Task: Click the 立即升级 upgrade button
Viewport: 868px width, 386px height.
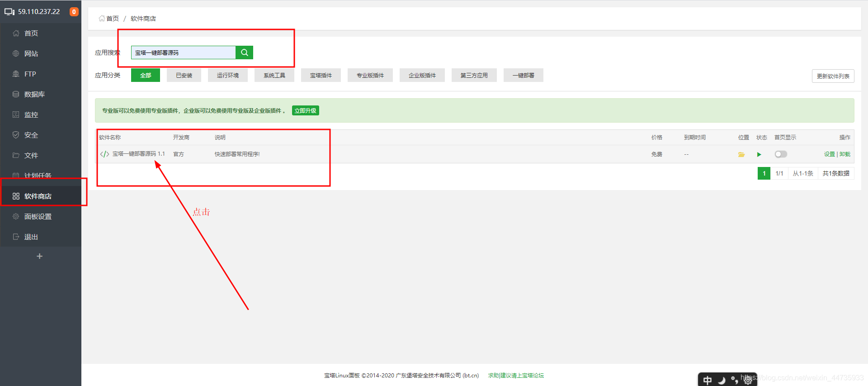Action: click(x=306, y=110)
